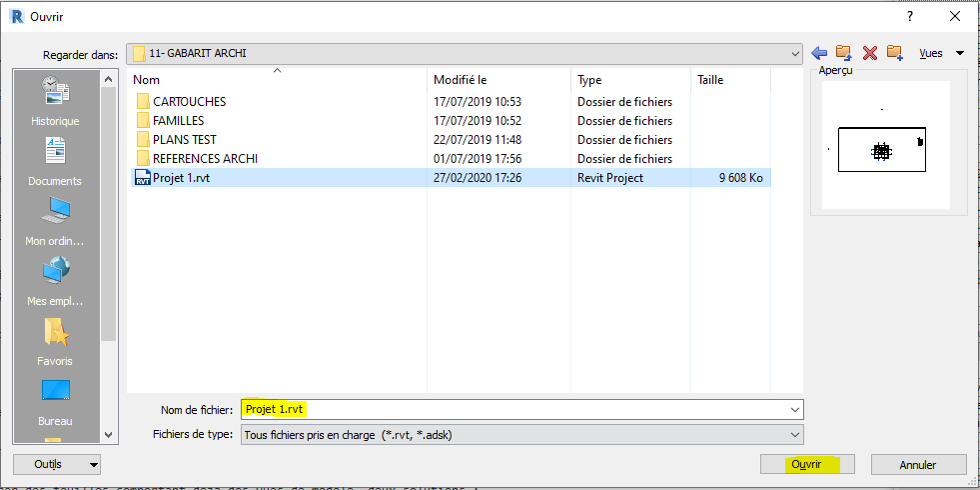
Task: Expand the Regarder dans folder dropdown
Action: click(x=794, y=53)
